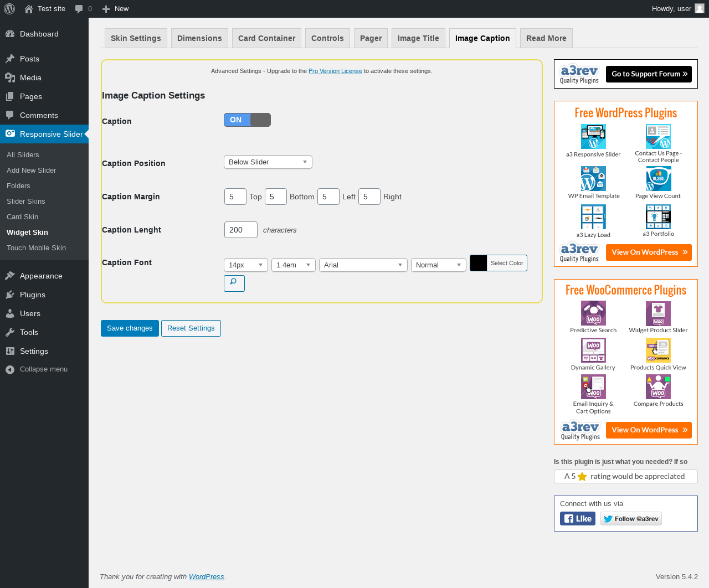Screen dimensions: 709x588
Task: Click the WP Email Template plugin icon
Action: (x=593, y=179)
